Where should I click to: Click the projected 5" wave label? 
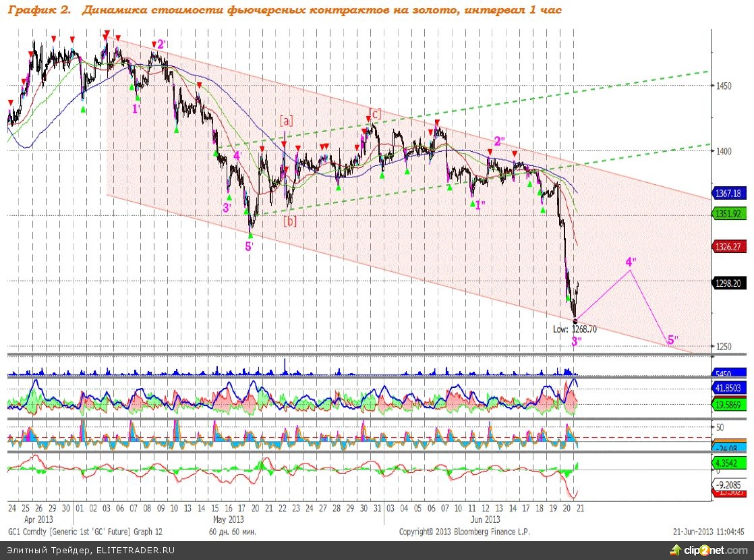coord(672,339)
